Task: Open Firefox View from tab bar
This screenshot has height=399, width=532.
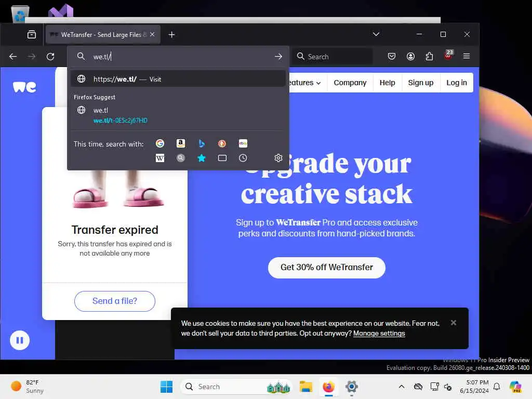Action: (x=32, y=34)
